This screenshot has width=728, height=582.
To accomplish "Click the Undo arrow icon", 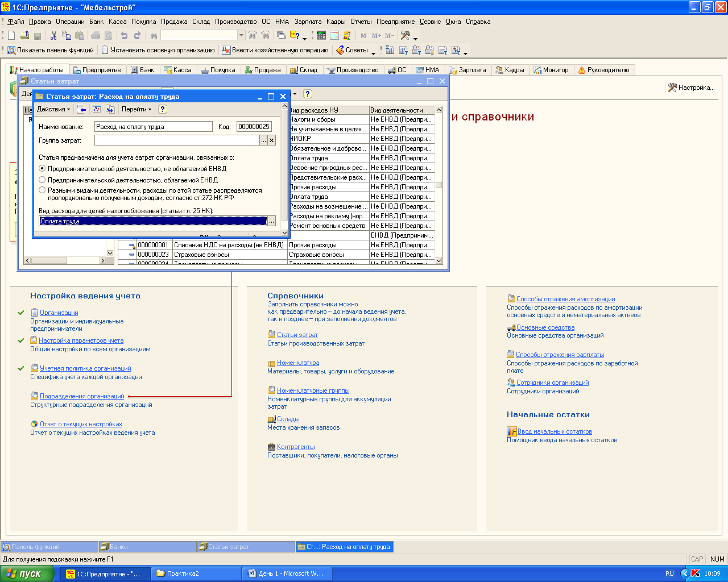I will pos(125,35).
